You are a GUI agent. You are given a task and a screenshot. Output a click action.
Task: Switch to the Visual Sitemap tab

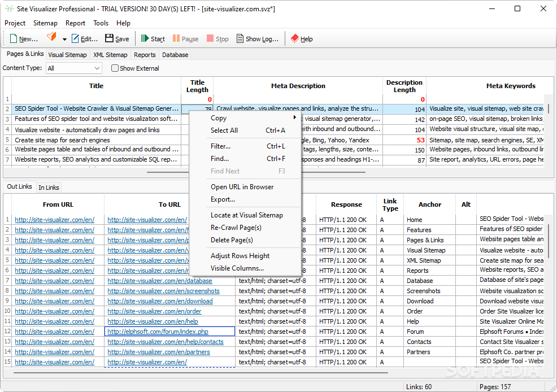pyautogui.click(x=67, y=55)
